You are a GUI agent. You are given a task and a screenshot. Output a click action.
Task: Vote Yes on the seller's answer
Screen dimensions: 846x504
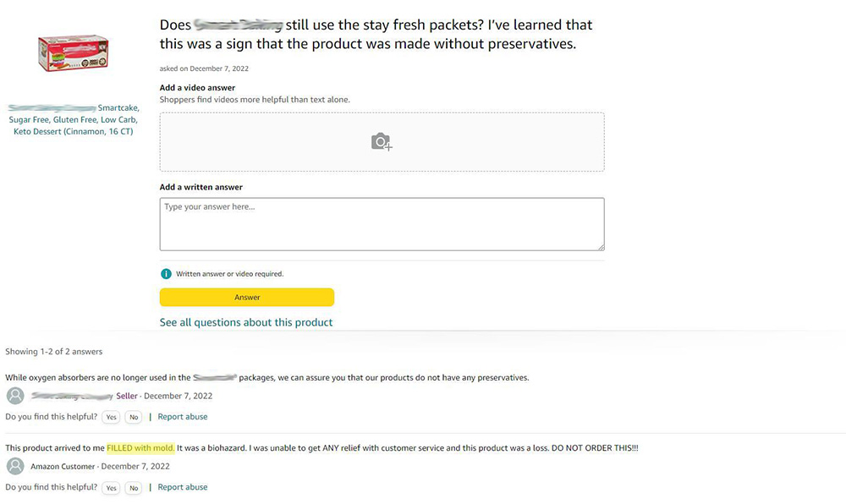pyautogui.click(x=111, y=417)
